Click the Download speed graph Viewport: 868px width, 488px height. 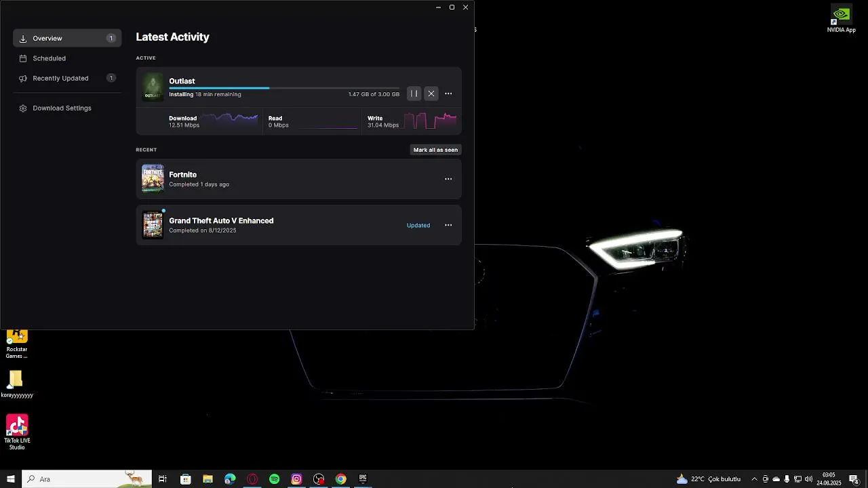(229, 120)
